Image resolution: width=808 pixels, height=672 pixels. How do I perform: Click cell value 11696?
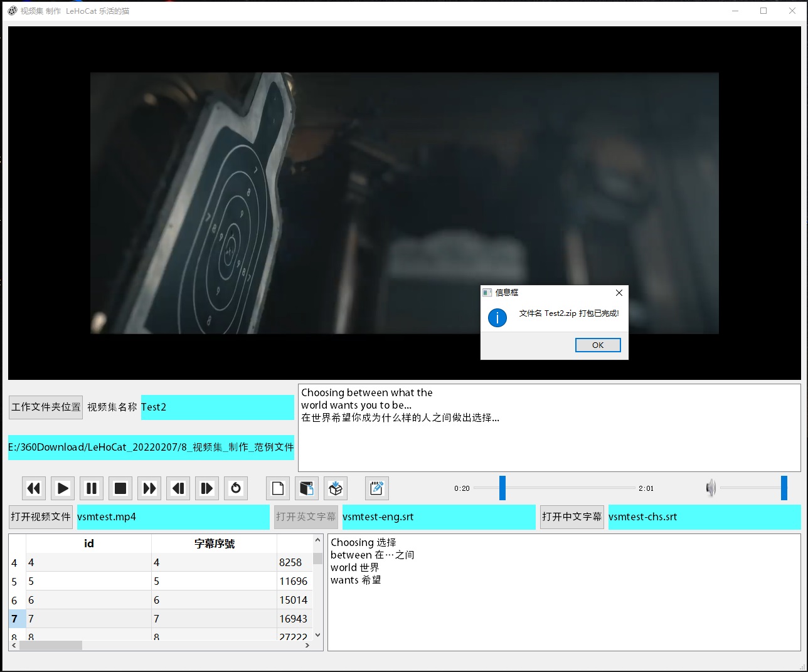click(x=294, y=581)
